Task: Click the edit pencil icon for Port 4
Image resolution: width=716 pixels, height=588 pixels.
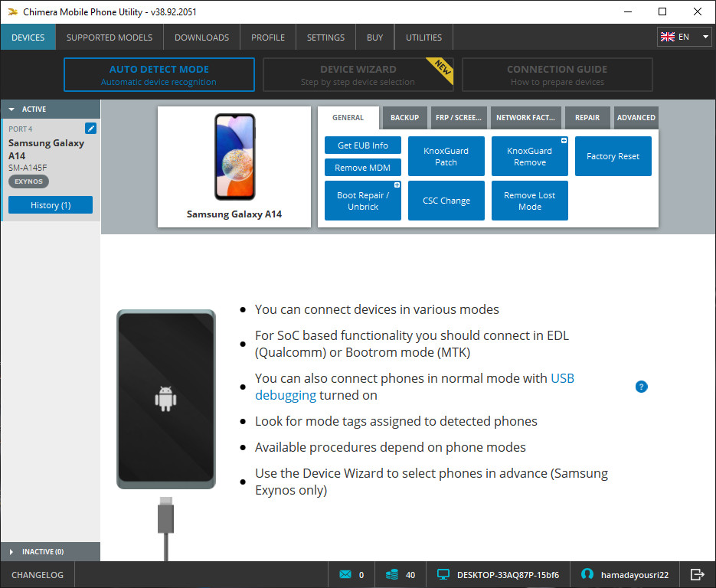Action: (90, 129)
